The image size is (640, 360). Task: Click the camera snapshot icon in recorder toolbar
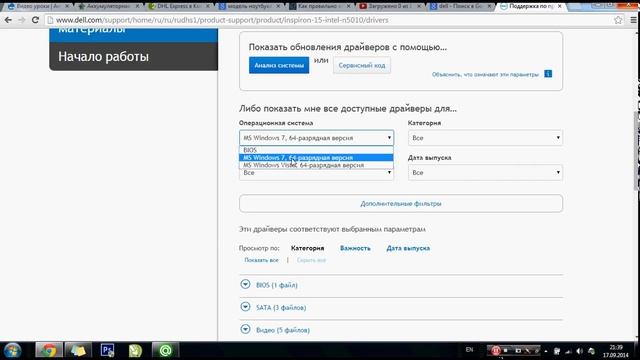518,351
